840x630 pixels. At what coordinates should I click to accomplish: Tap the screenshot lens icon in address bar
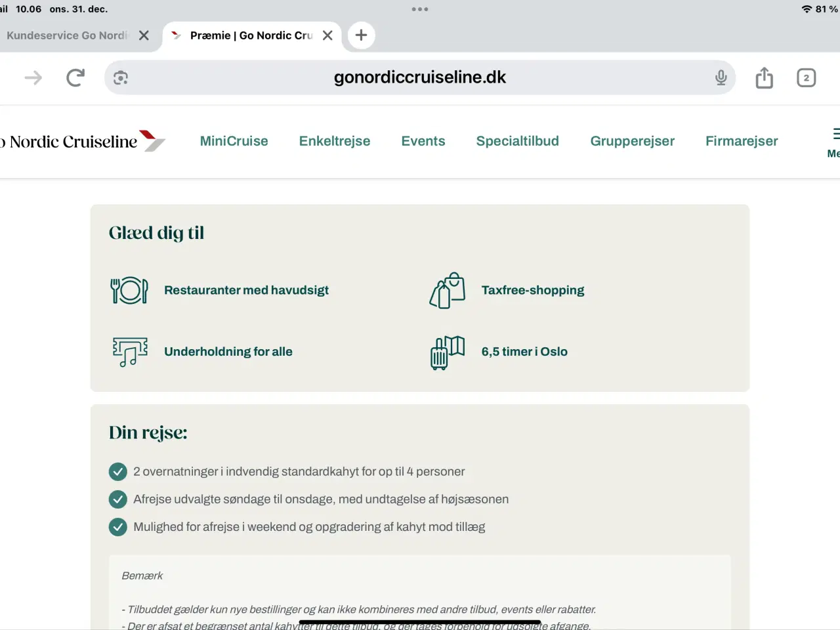(x=120, y=78)
